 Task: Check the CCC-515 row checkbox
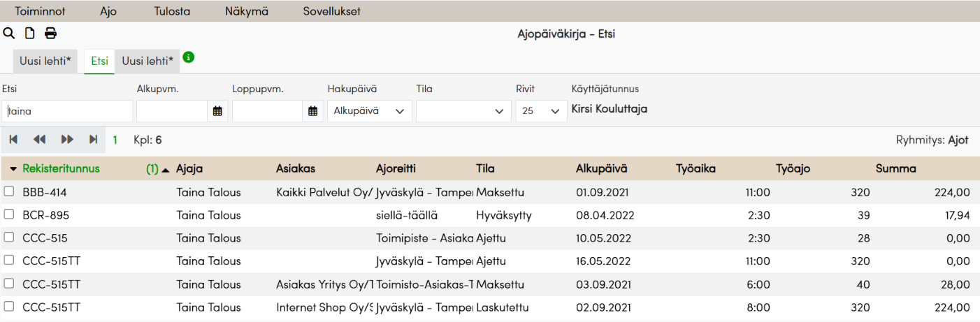pos(9,237)
